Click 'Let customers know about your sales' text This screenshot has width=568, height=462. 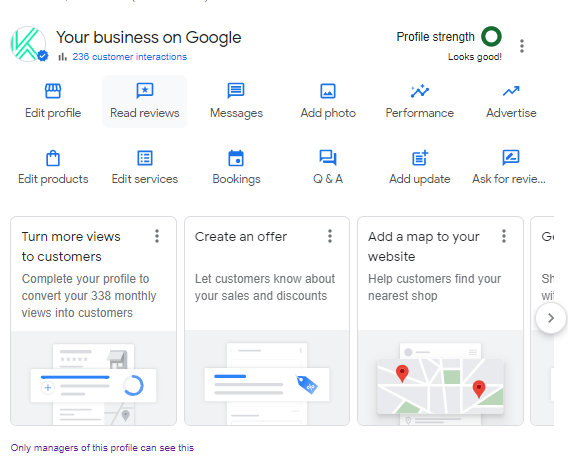pos(264,287)
